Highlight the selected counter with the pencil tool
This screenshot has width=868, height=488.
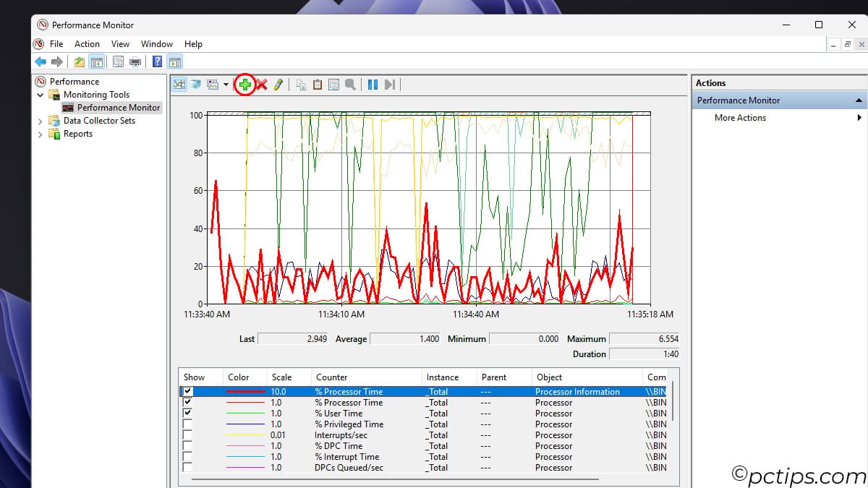coord(278,85)
